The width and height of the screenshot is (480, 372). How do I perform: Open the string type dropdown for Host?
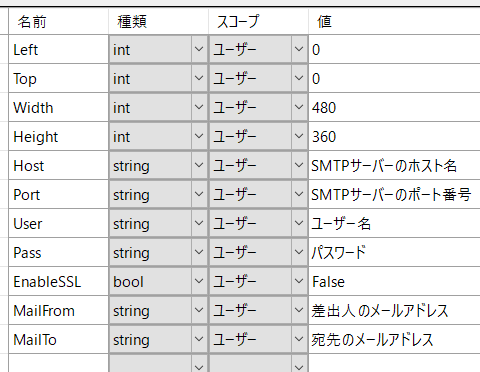[199, 165]
